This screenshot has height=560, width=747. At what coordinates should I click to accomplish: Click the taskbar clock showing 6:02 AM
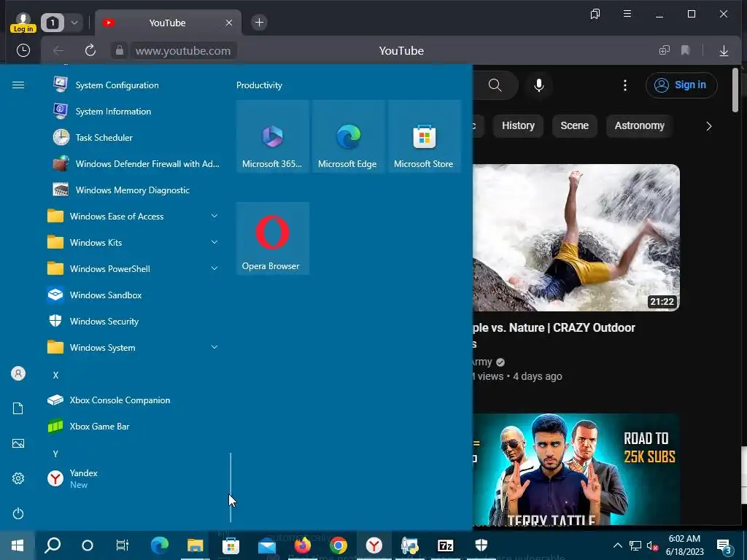pyautogui.click(x=684, y=545)
